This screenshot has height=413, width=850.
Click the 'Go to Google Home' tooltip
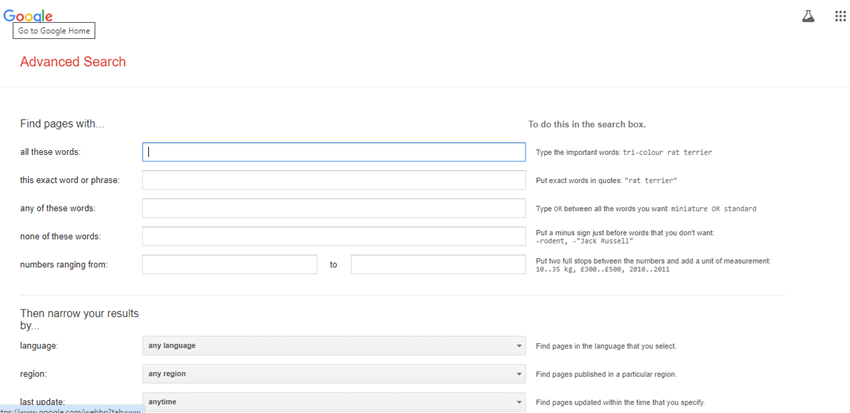pos(53,31)
